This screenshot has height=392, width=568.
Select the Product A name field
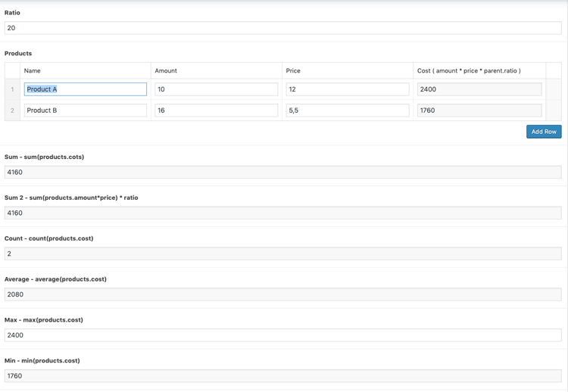(x=86, y=89)
